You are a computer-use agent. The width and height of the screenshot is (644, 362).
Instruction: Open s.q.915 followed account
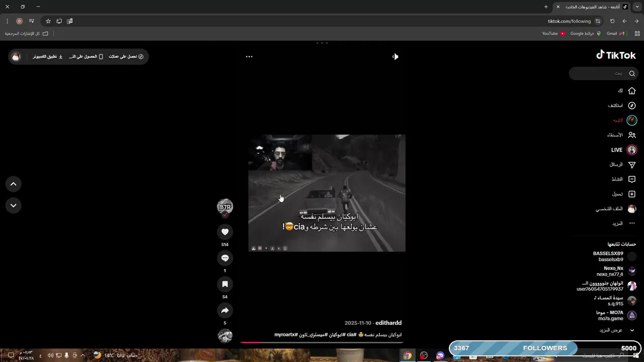click(615, 301)
